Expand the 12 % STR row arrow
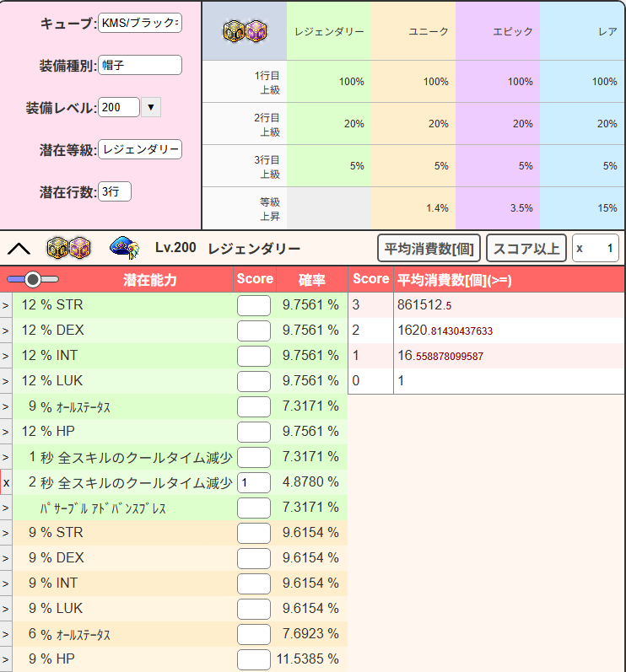Viewport: 626px width, 672px height. [6, 305]
